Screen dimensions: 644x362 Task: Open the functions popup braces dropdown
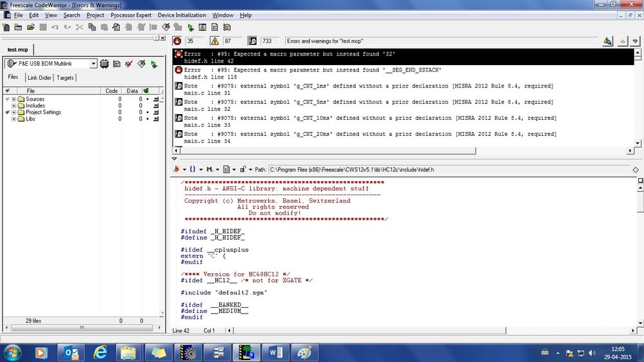(195, 169)
